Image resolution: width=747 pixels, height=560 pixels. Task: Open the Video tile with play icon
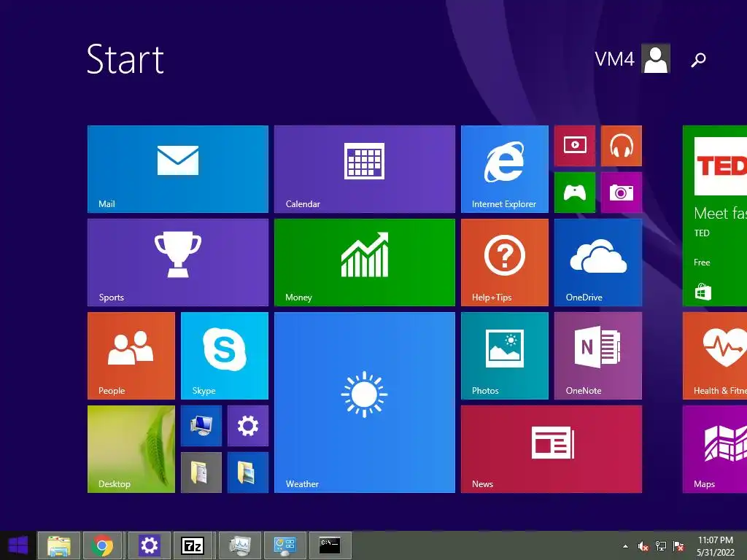click(575, 146)
